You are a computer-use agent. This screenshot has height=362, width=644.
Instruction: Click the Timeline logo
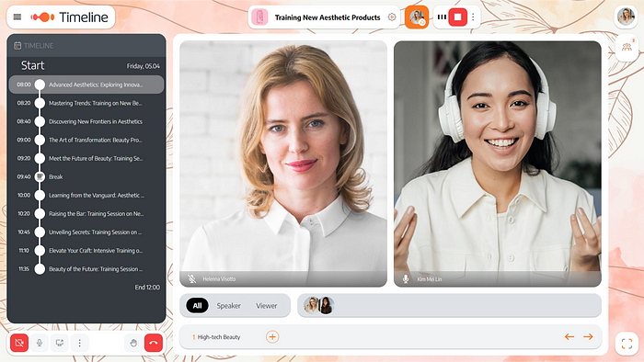(x=69, y=17)
